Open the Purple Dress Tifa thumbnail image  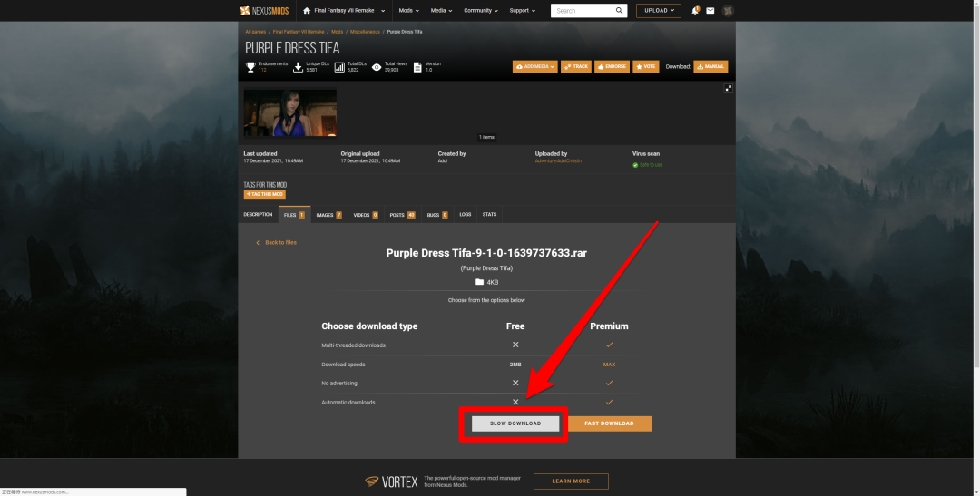click(x=289, y=112)
